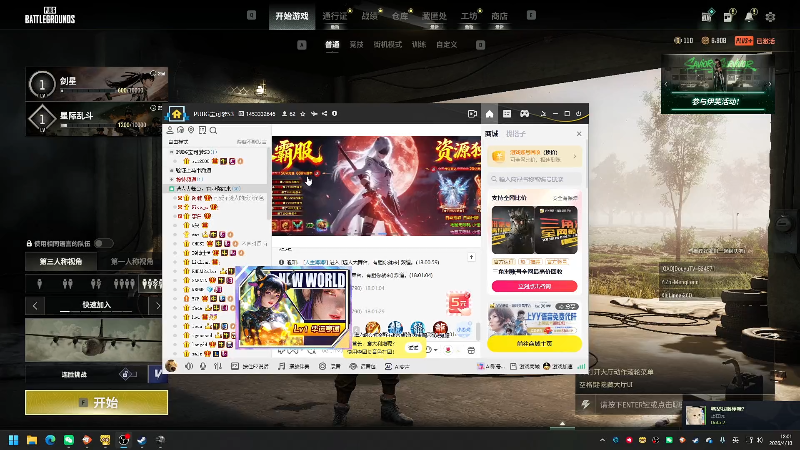
Task: Open the yellow coupon banner arrow in the YY panel
Action: (575, 156)
